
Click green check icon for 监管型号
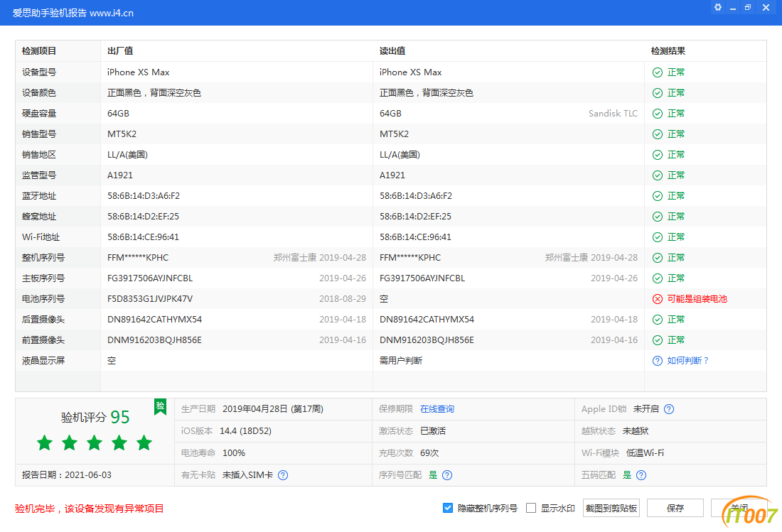(658, 175)
